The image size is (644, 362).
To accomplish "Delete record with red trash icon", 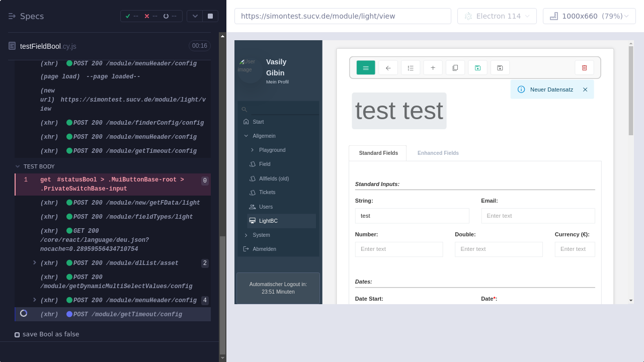I will pos(584,68).
